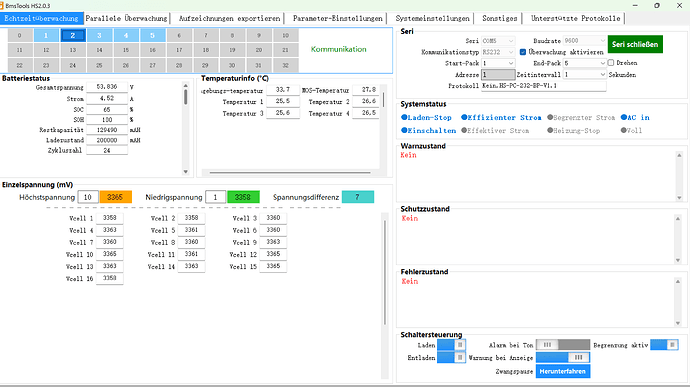Switch to Parallele Überwachung tab
The width and height of the screenshot is (690, 387).
[126, 18]
